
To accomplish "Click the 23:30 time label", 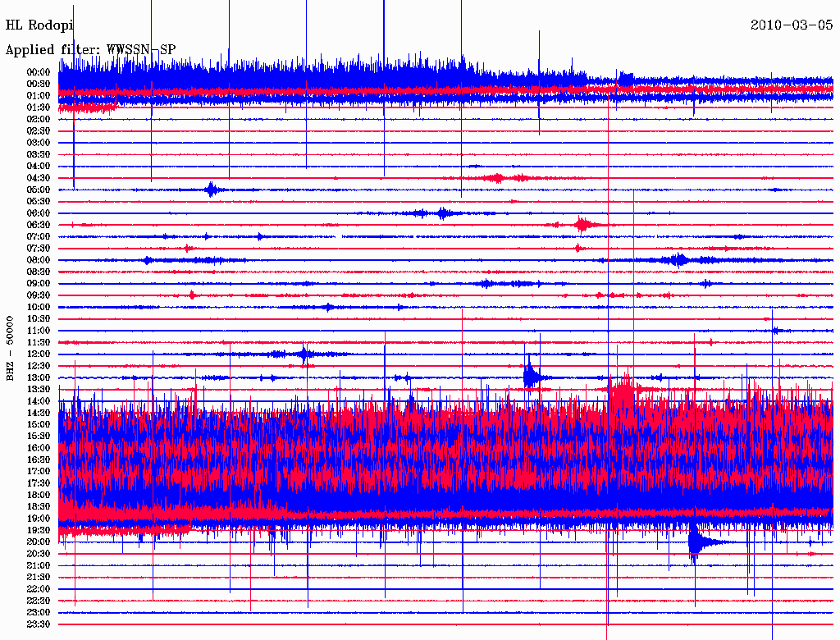I will [39, 624].
